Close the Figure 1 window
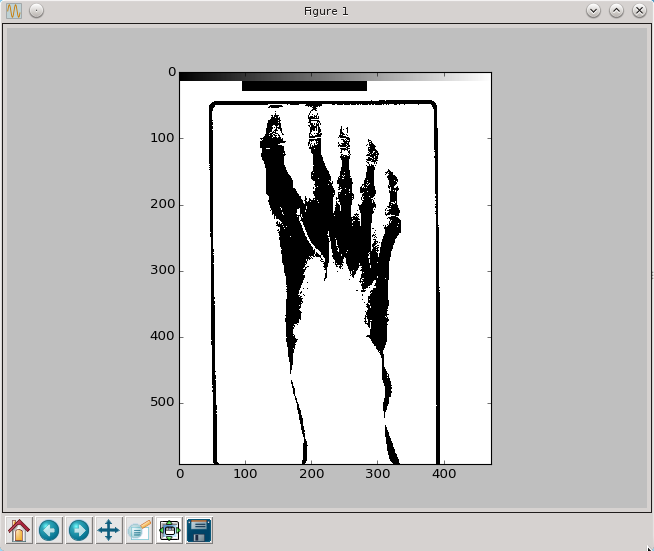Screen dimensions: 654x551 (638, 10)
